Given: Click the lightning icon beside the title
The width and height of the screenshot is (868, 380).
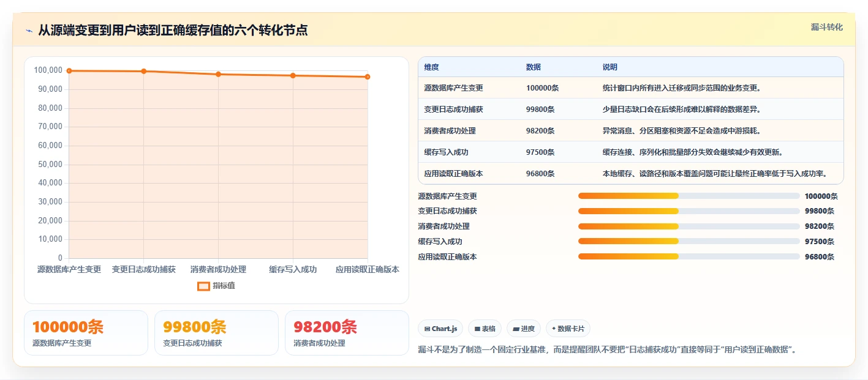Looking at the screenshot, I should pos(29,31).
